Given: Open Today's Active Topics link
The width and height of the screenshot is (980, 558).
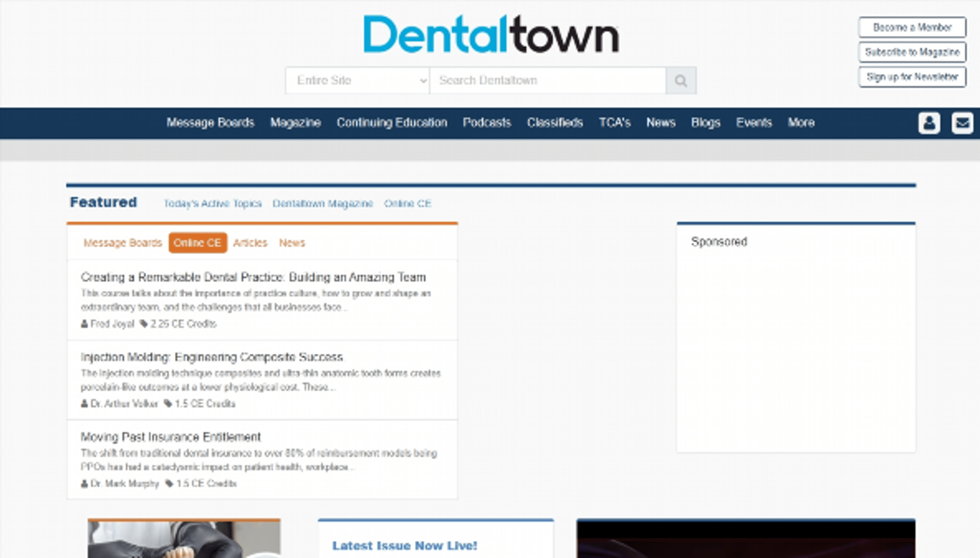Looking at the screenshot, I should point(212,203).
